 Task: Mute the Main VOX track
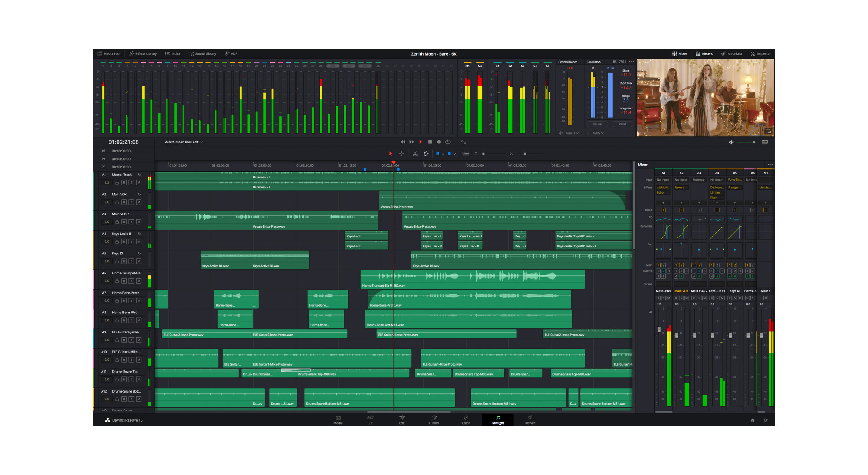coord(139,202)
